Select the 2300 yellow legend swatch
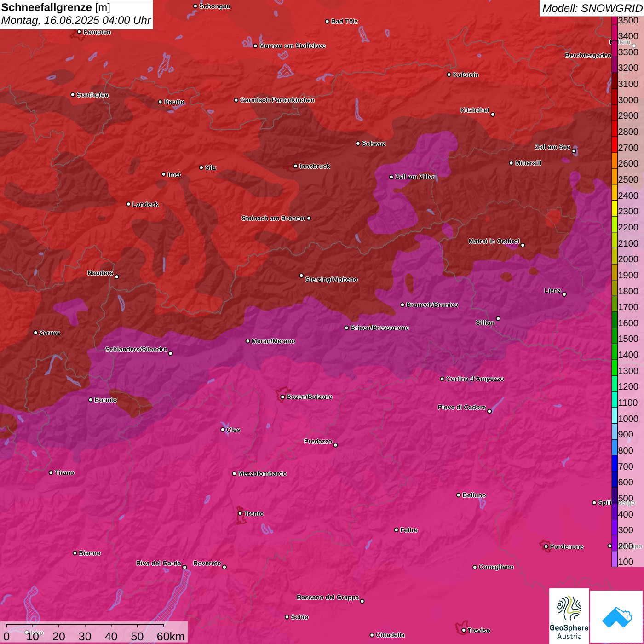 tap(615, 208)
